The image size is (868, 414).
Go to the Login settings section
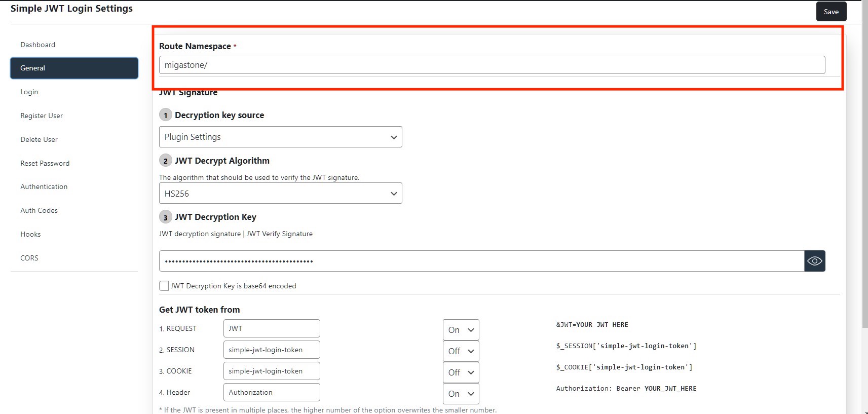[29, 92]
